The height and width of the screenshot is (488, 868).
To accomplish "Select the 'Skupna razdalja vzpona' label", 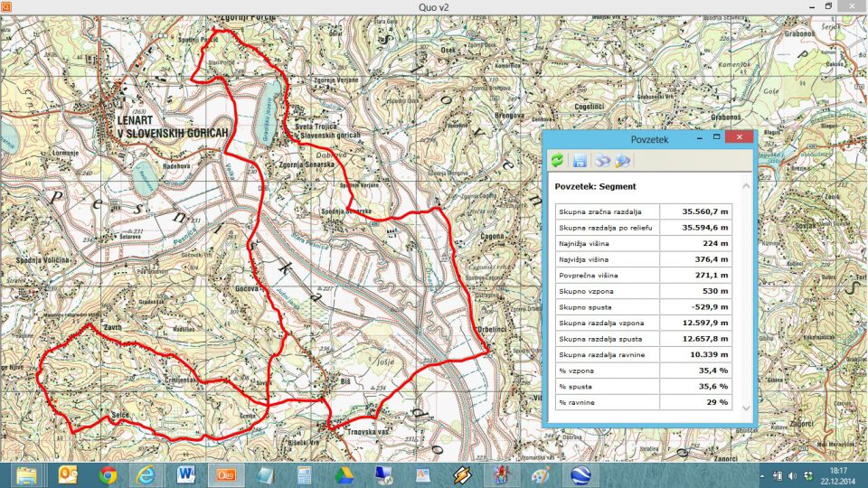I will pos(601,323).
